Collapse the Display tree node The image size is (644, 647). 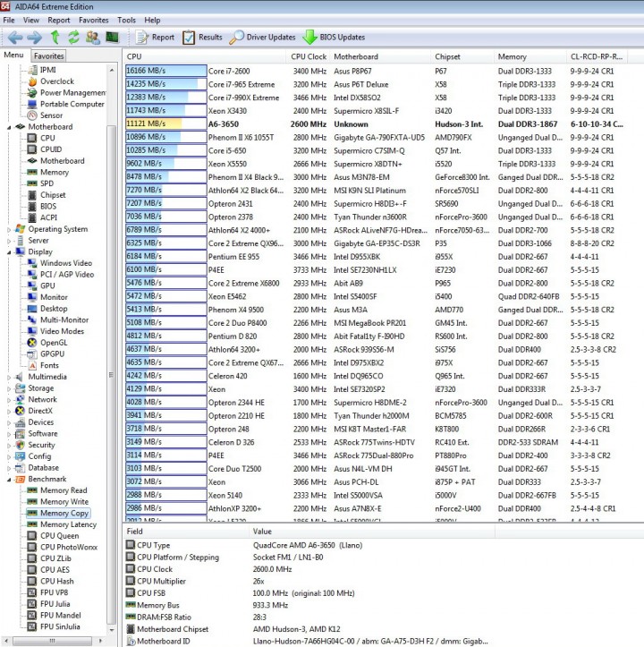pos(9,252)
